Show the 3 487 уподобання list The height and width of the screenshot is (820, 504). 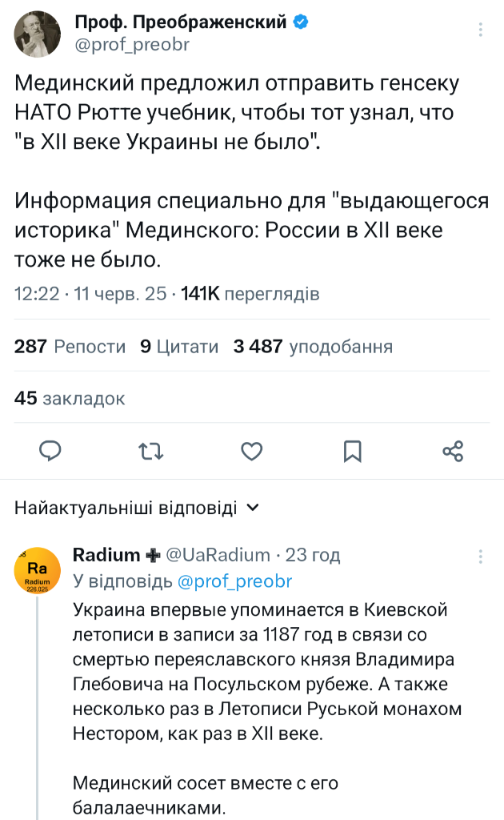[313, 347]
